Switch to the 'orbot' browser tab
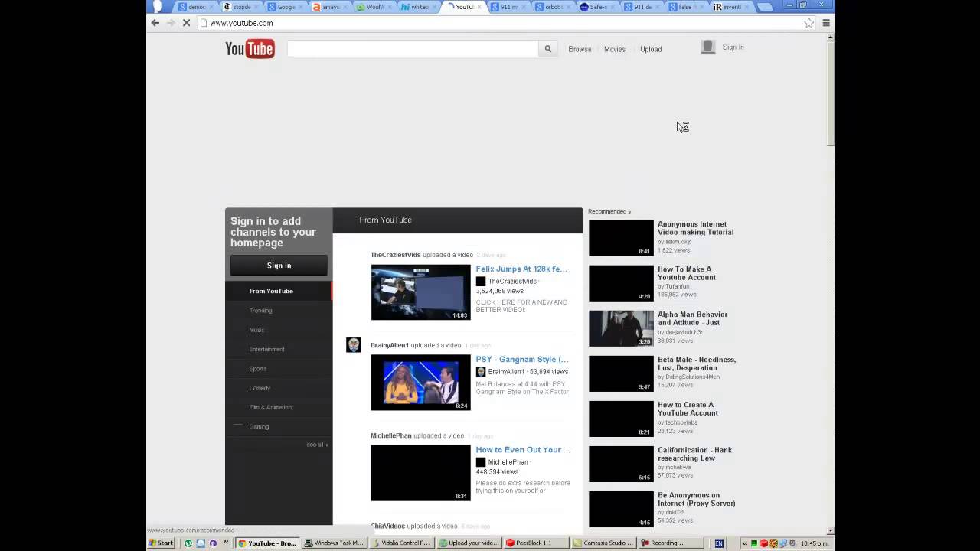The height and width of the screenshot is (551, 980). click(553, 7)
